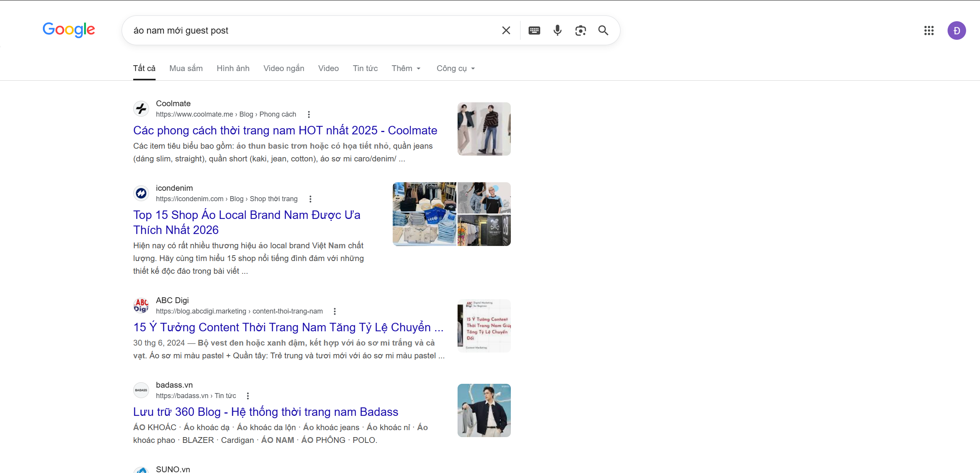Open Các phong cách thời trang nam HOT nhất 2025 link

tap(285, 131)
